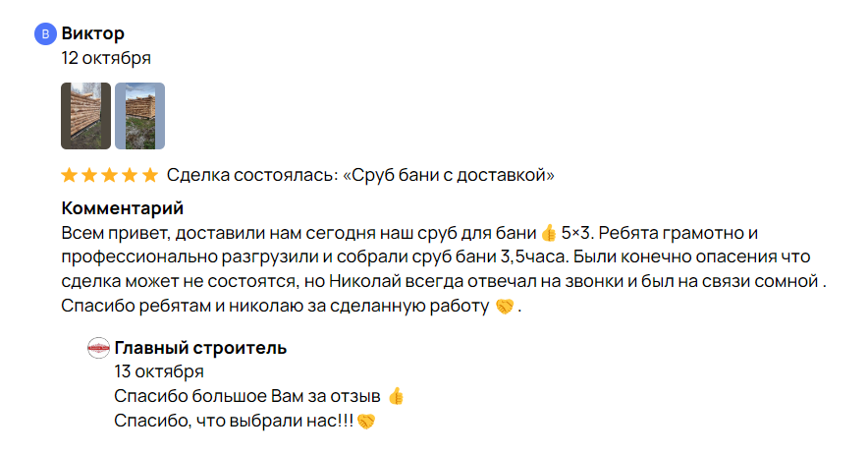Click the fifth gold rating star
868x455 pixels.
150,175
